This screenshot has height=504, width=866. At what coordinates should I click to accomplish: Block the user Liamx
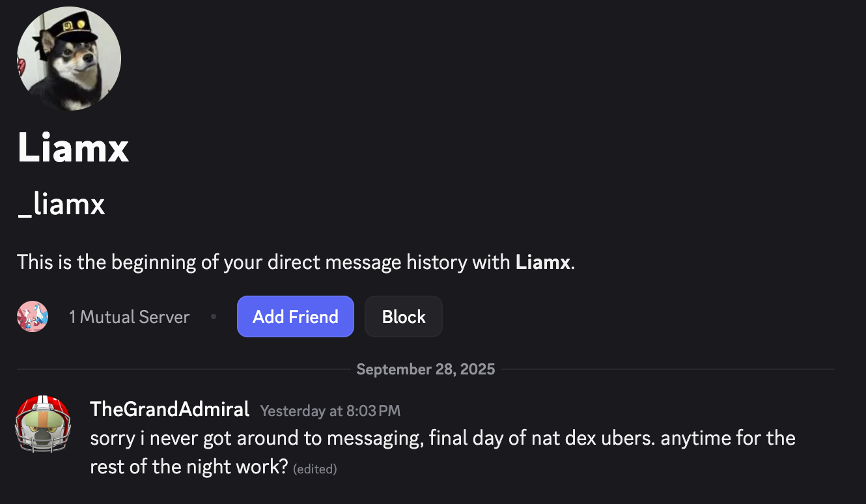pos(403,316)
